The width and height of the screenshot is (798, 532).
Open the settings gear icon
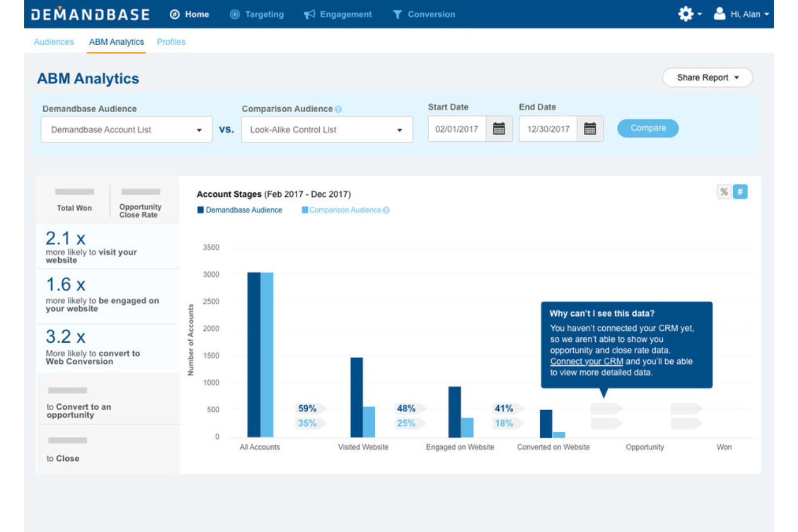[x=685, y=13]
